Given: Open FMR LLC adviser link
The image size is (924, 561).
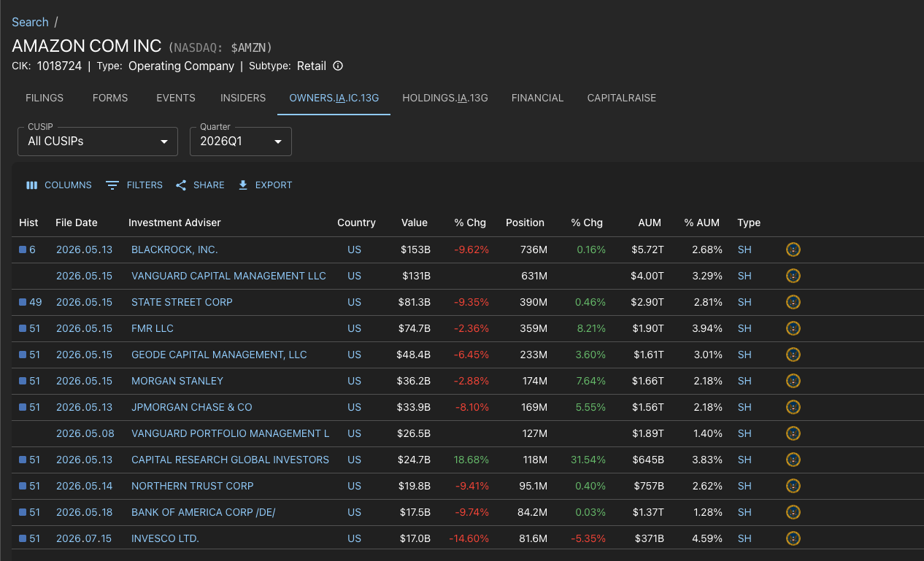Looking at the screenshot, I should click(x=153, y=328).
